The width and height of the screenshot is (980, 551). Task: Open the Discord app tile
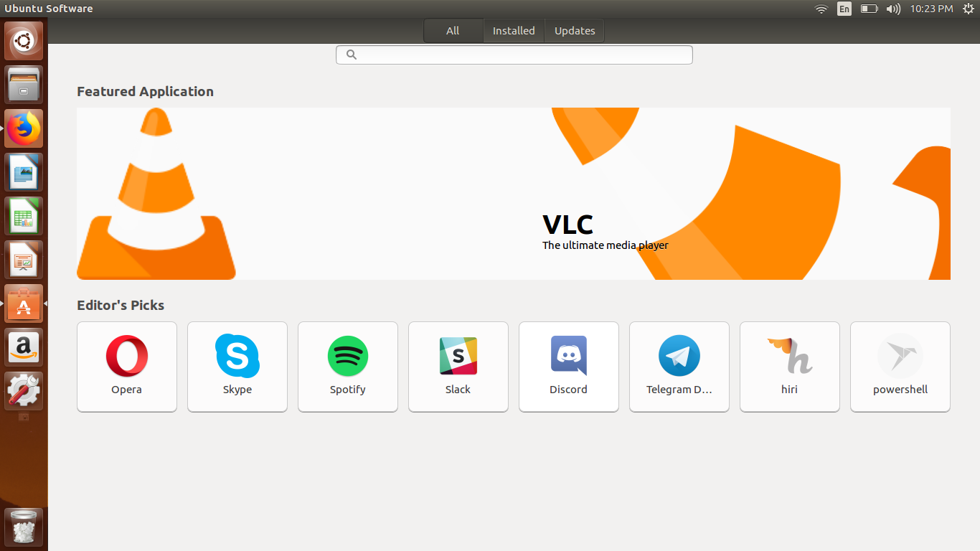click(569, 366)
